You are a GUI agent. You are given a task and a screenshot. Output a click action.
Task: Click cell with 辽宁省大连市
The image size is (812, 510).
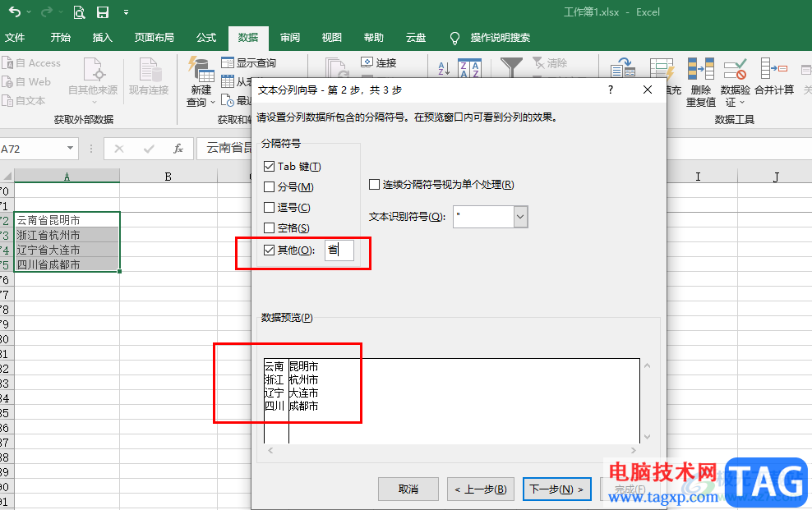[67, 250]
